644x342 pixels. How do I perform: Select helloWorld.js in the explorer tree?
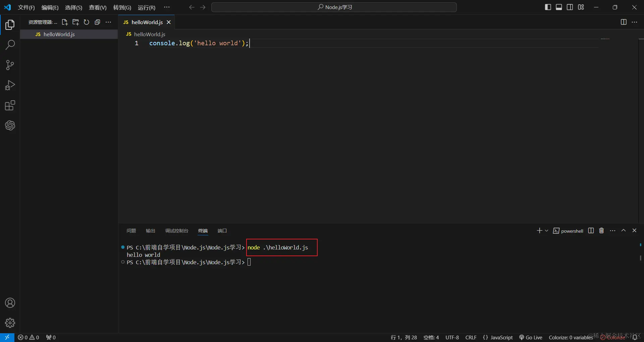(x=69, y=34)
